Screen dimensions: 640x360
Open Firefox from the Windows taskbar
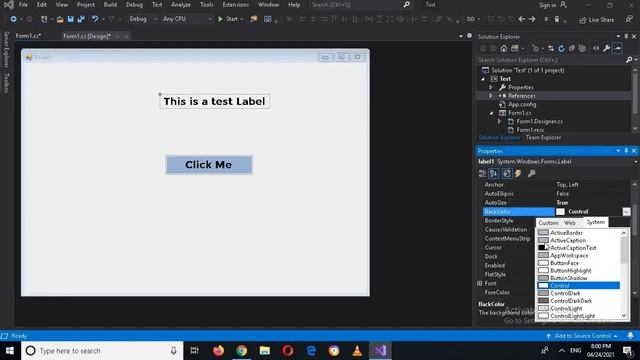tap(218, 351)
